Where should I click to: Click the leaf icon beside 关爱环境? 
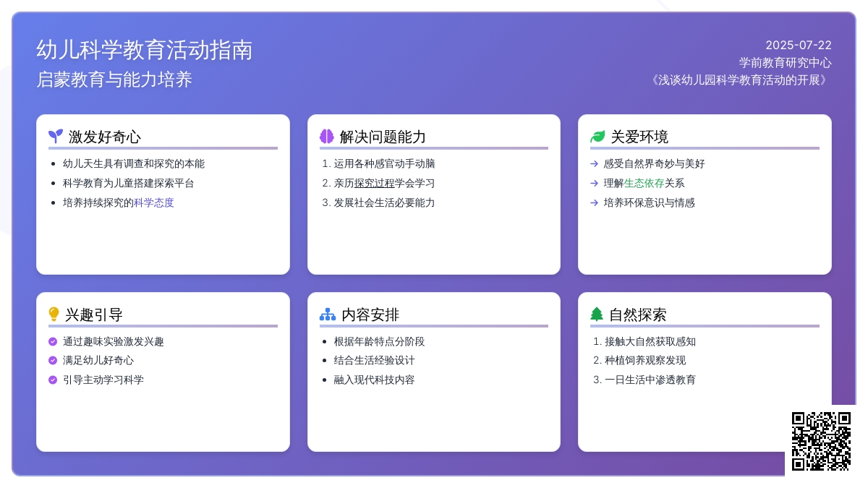tap(597, 136)
